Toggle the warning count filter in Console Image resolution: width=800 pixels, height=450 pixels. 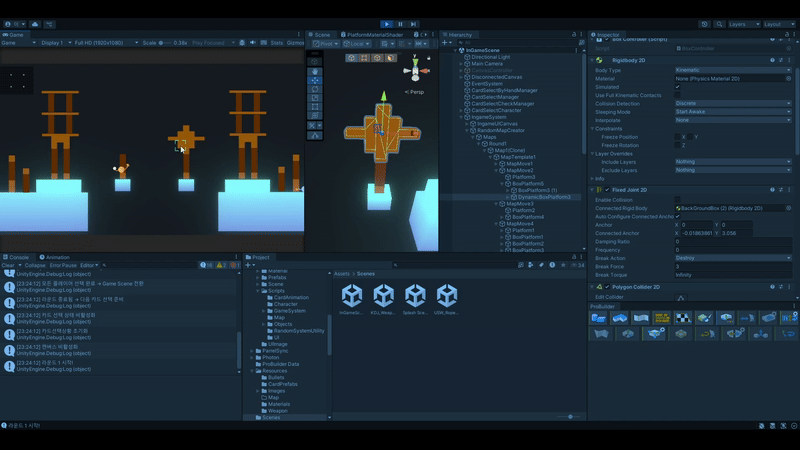[x=221, y=265]
